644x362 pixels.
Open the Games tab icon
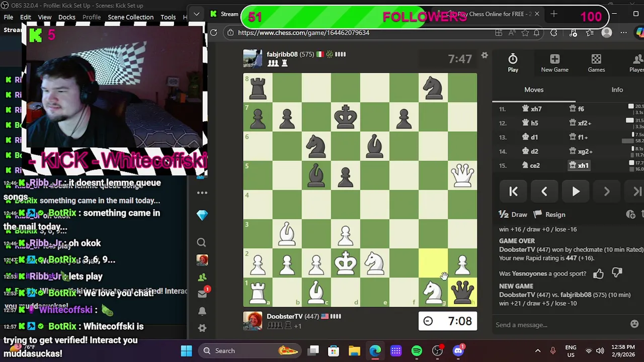(596, 63)
